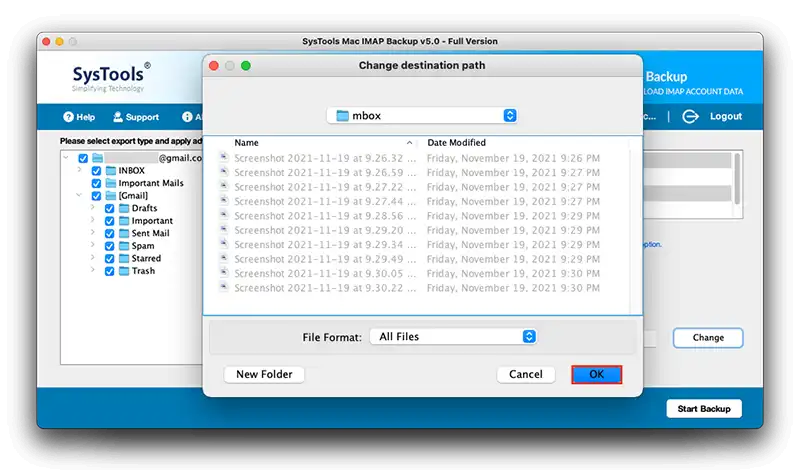Open the File Format All Files dropdown
The height and width of the screenshot is (470, 800).
pyautogui.click(x=453, y=337)
